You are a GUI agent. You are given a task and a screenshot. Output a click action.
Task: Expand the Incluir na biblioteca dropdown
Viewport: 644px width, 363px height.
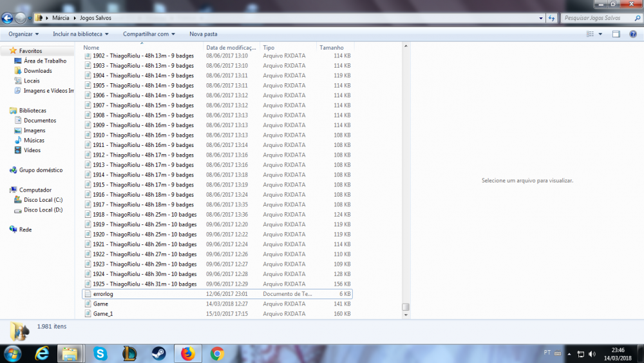[80, 34]
